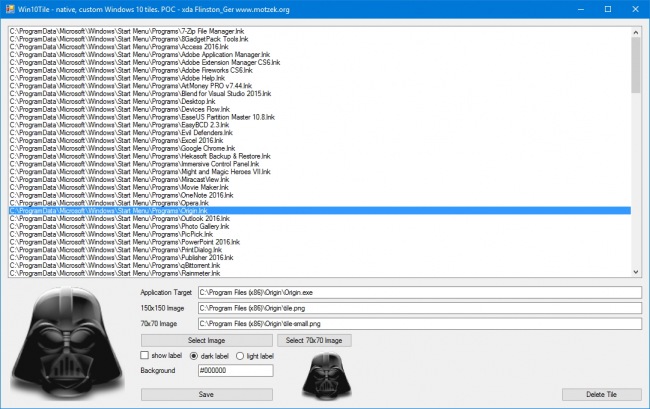
Task: Click the Select 70x70 Image button
Action: coord(314,340)
